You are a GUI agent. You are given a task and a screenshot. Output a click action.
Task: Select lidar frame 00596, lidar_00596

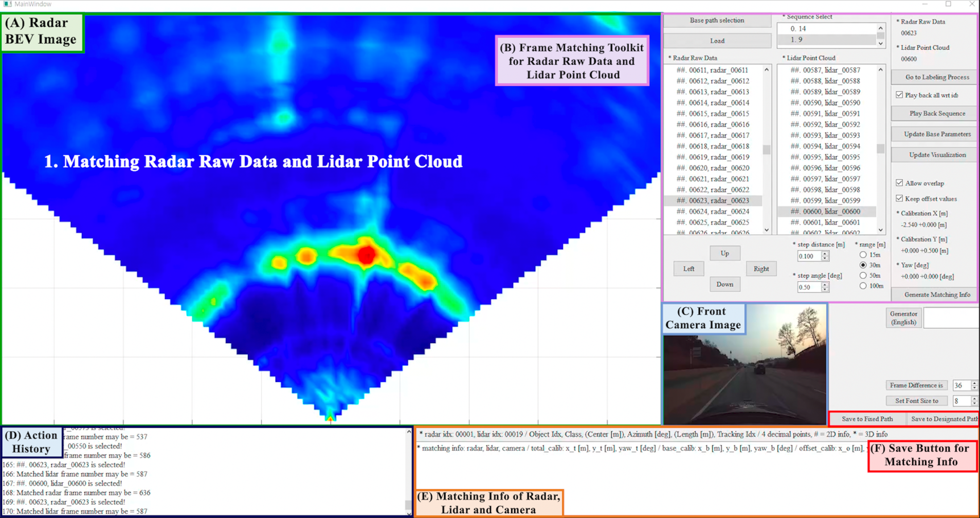click(827, 168)
